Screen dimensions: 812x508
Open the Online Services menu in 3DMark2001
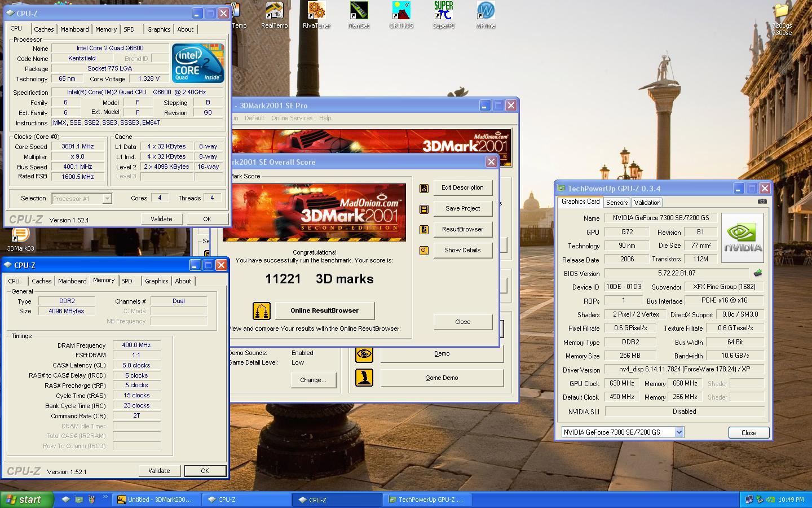tap(292, 118)
